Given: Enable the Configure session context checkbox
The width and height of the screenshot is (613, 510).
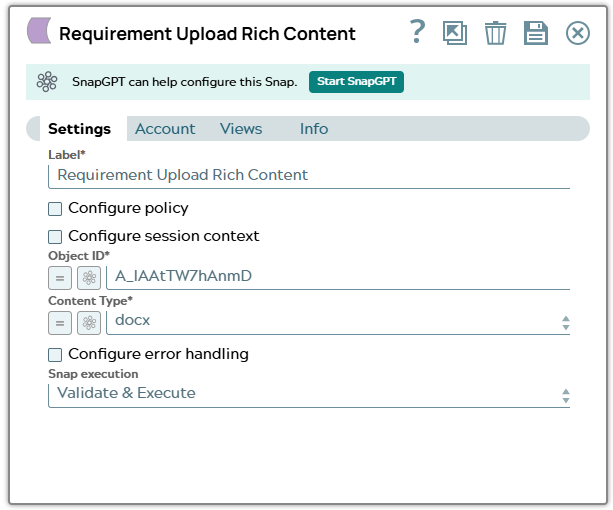Looking at the screenshot, I should tap(55, 237).
